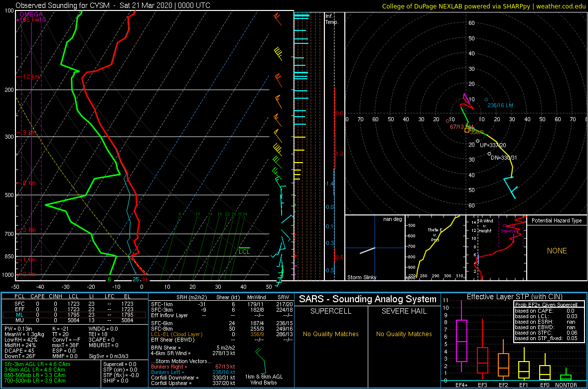Click the SEVERE HAIL column header
Image resolution: width=588 pixels, height=389 pixels.
coord(404,311)
